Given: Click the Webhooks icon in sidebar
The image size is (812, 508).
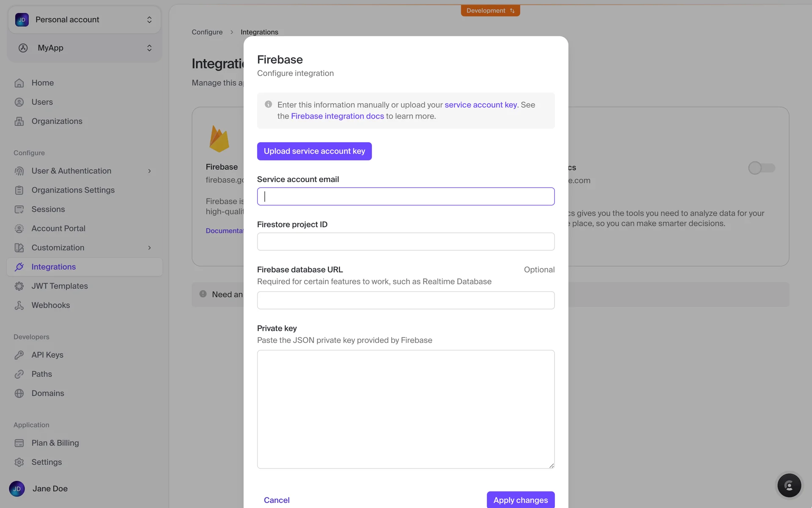Looking at the screenshot, I should point(19,305).
